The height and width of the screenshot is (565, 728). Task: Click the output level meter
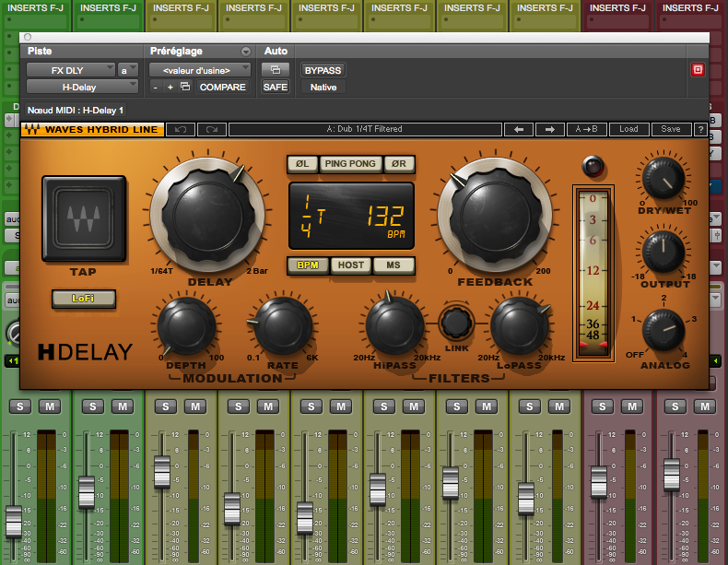tap(593, 273)
